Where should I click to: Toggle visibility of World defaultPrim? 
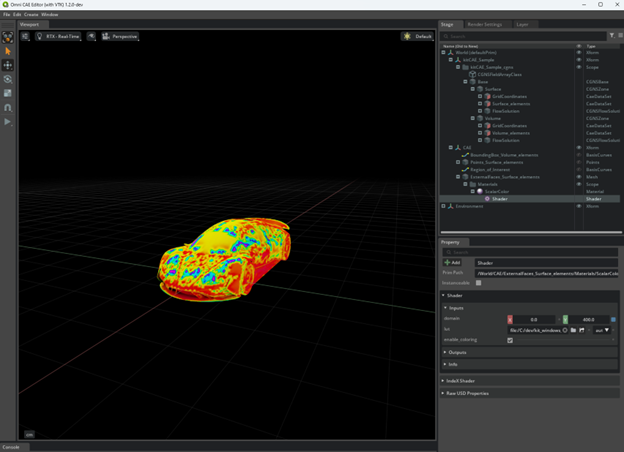(579, 53)
